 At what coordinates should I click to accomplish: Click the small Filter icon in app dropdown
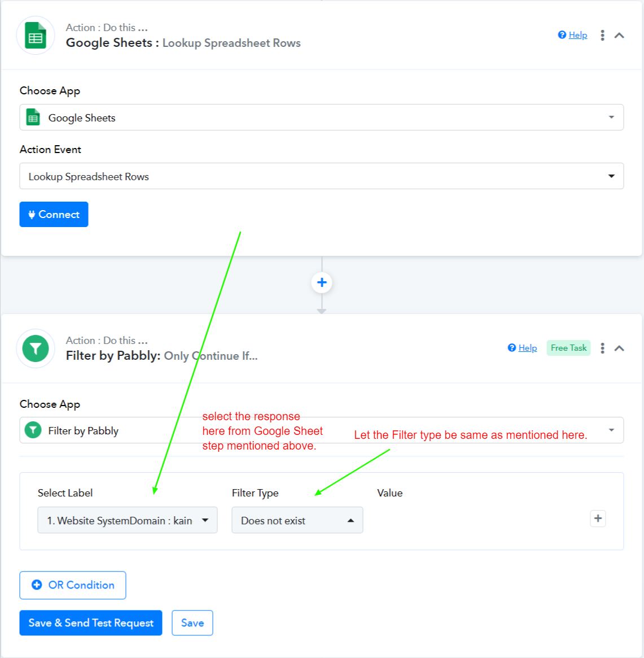pos(33,430)
